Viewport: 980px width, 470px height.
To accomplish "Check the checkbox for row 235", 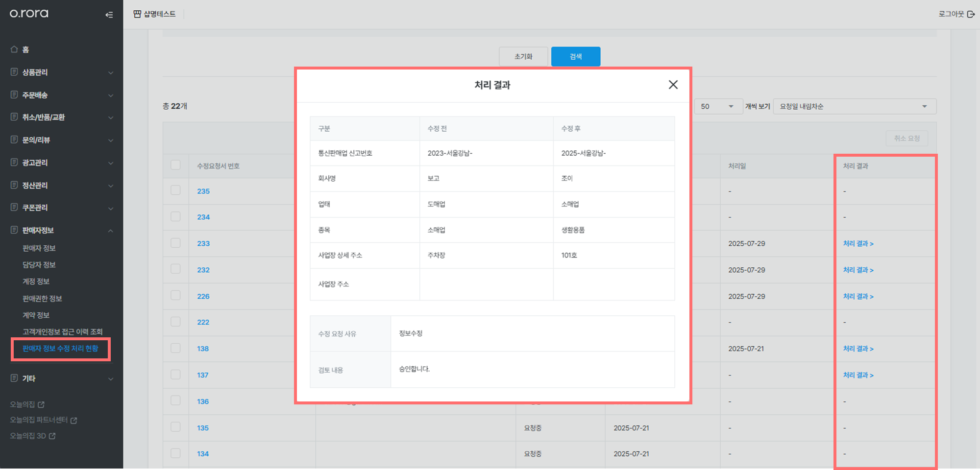I will tap(175, 190).
